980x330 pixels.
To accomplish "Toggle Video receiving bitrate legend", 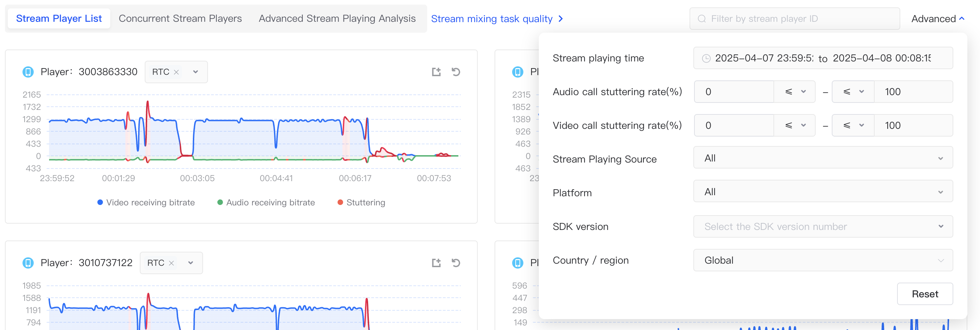I will tap(146, 202).
